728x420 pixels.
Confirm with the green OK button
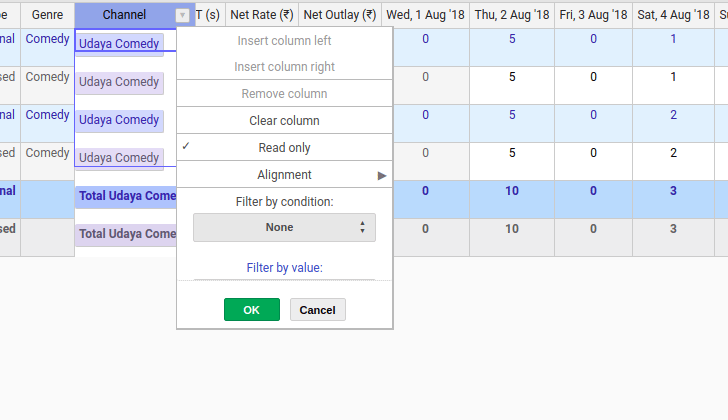click(252, 310)
